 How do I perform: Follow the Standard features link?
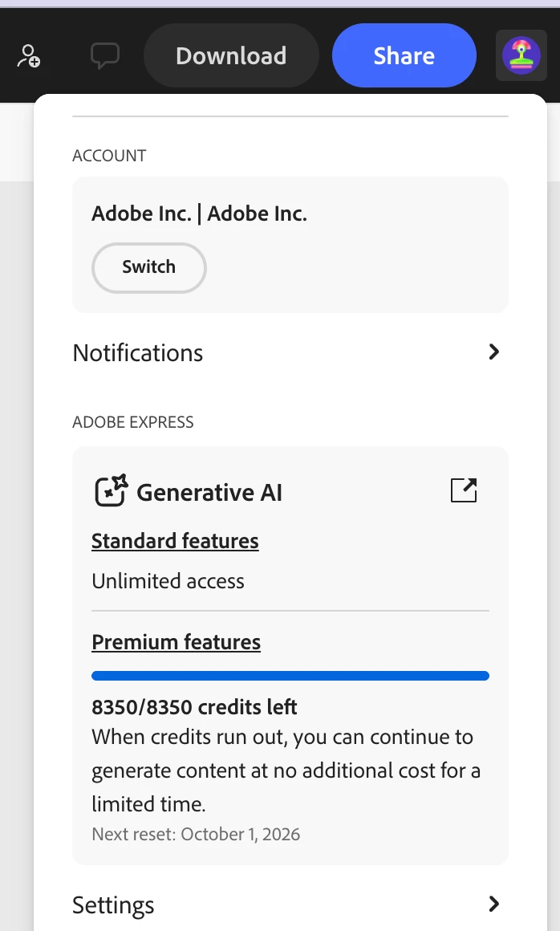pos(175,541)
